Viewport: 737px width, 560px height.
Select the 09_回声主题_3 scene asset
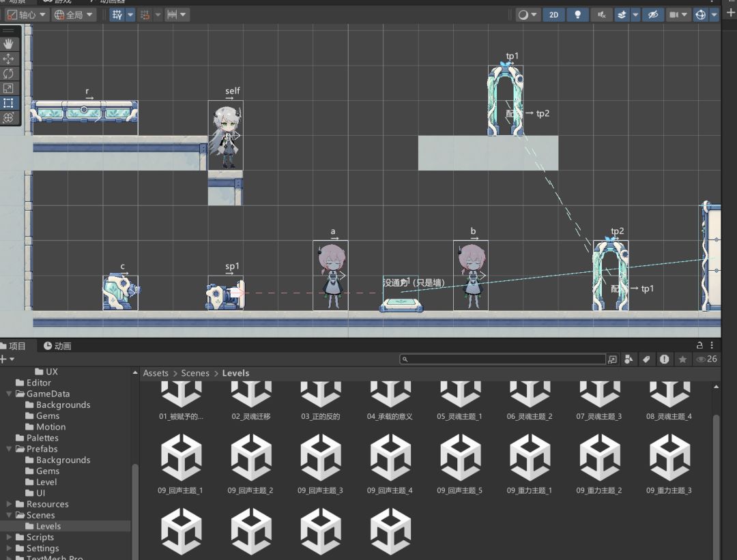coord(320,465)
